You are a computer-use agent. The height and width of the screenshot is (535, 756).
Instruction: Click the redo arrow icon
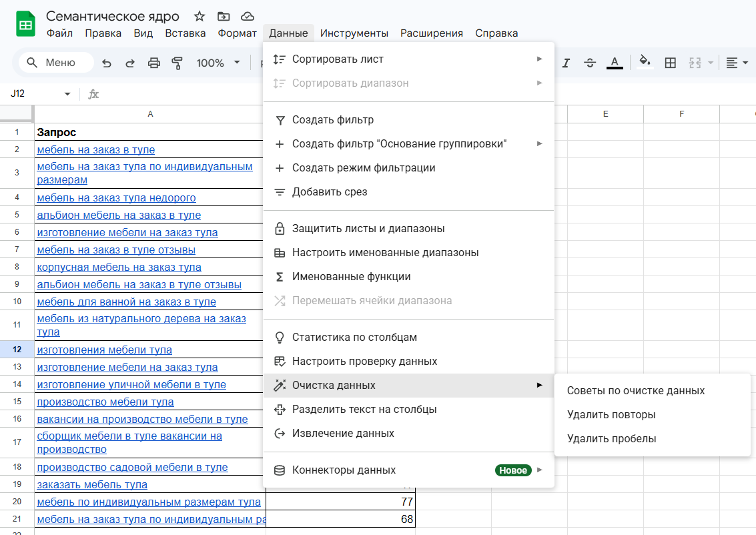point(130,63)
